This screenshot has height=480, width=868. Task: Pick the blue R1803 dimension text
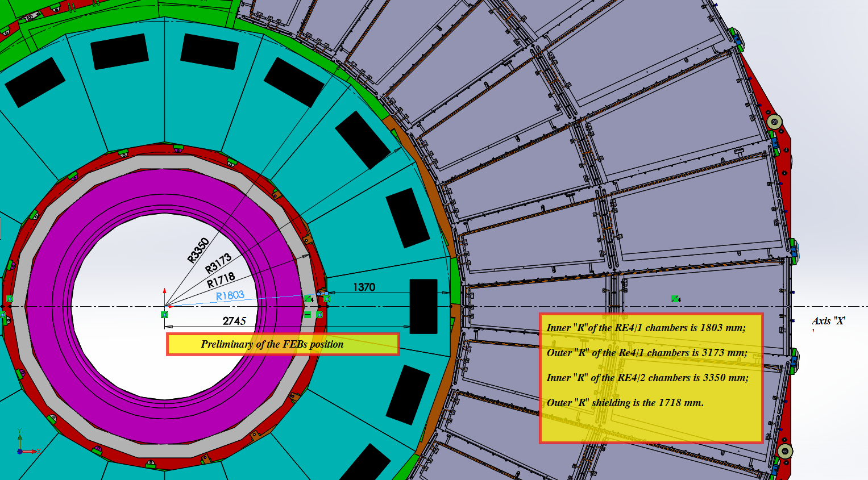[x=230, y=295]
